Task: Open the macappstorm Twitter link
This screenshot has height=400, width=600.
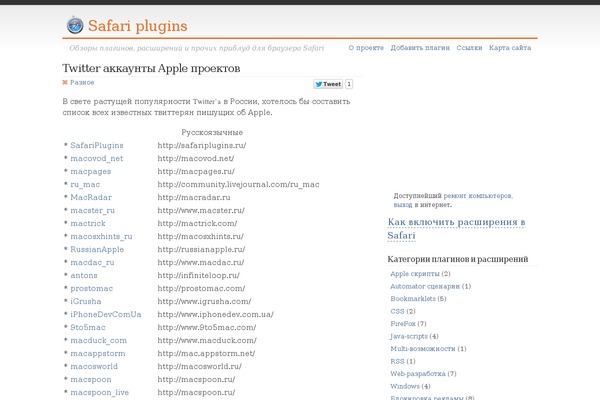Action: pyautogui.click(x=98, y=354)
